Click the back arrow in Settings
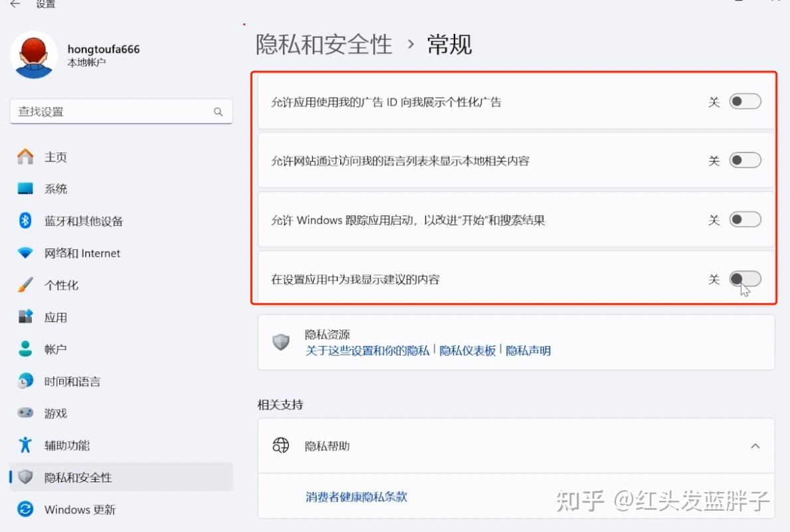790x532 pixels. (x=16, y=3)
